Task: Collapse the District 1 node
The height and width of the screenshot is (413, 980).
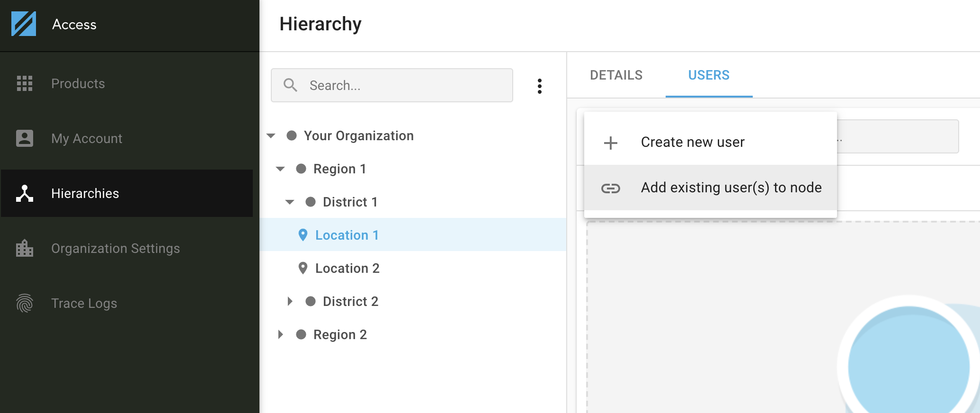Action: (290, 202)
